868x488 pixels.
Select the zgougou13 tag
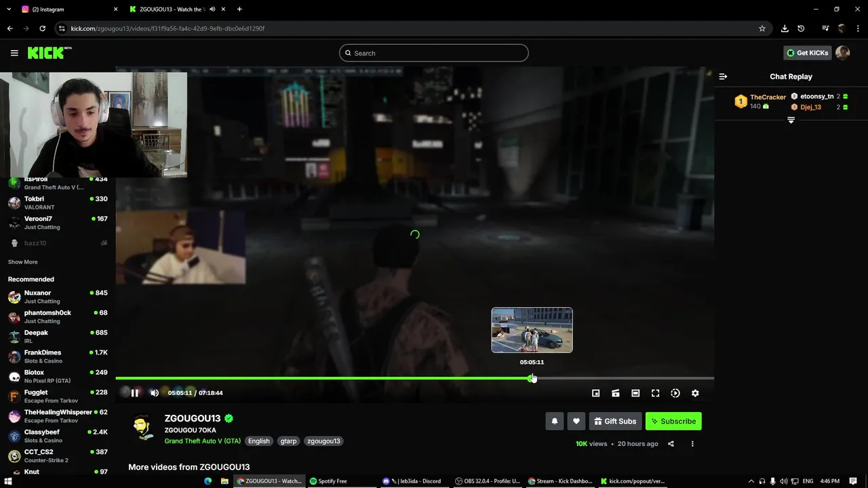(323, 441)
